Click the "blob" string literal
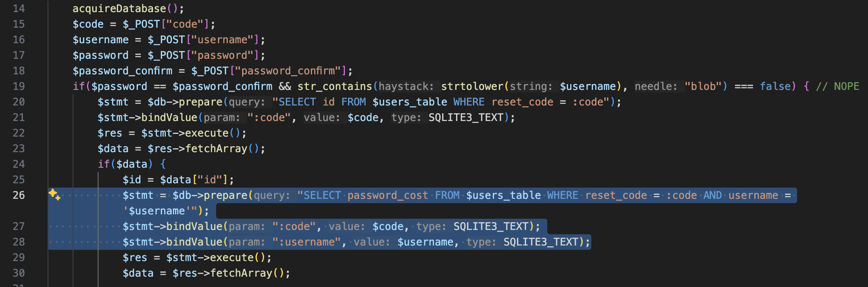Image resolution: width=868 pixels, height=287 pixels. click(x=703, y=86)
